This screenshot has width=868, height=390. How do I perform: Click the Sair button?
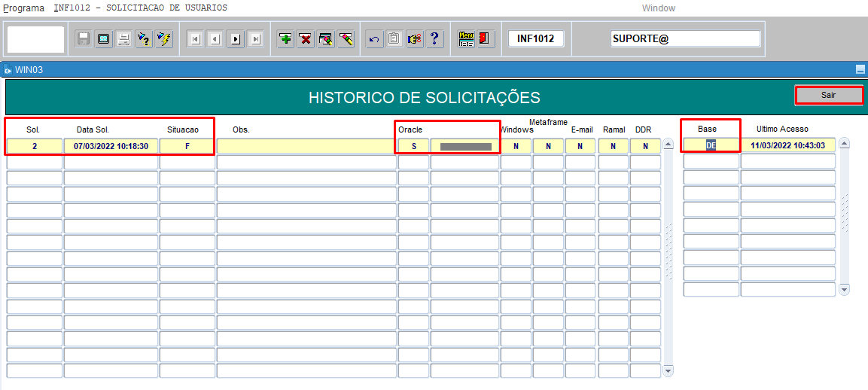pos(829,95)
